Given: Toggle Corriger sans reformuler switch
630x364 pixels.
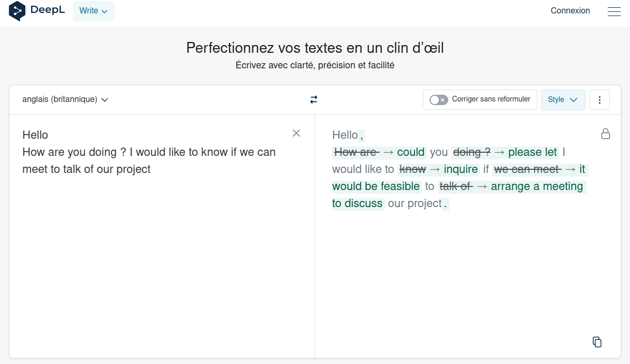Looking at the screenshot, I should [438, 99].
